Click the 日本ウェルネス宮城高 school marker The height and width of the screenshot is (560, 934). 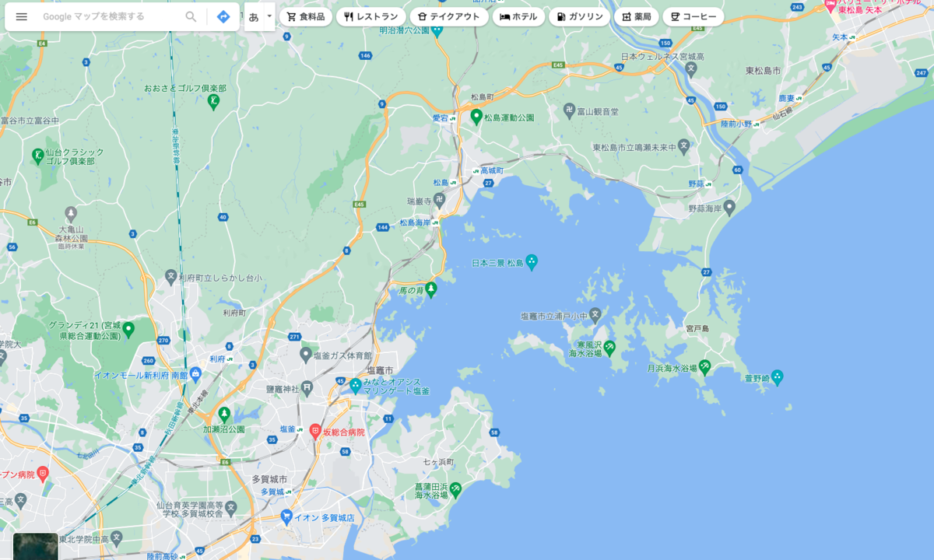(691, 68)
